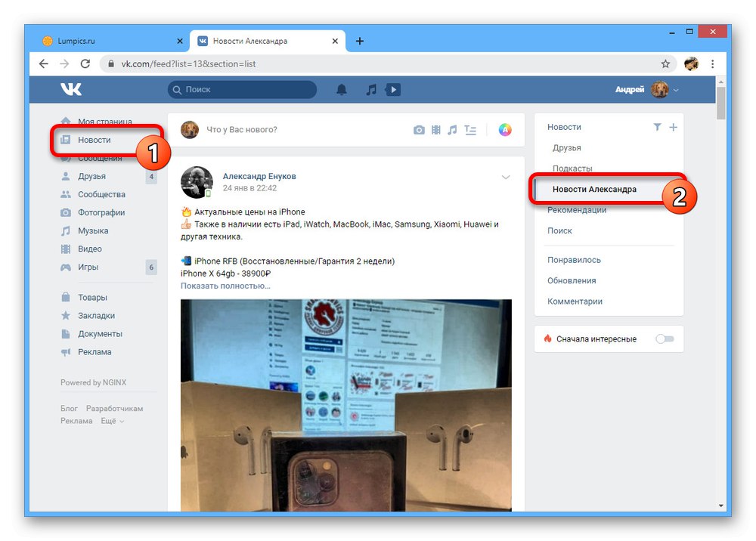The image size is (756, 541).
Task: Click the Поиск search field
Action: tap(242, 89)
